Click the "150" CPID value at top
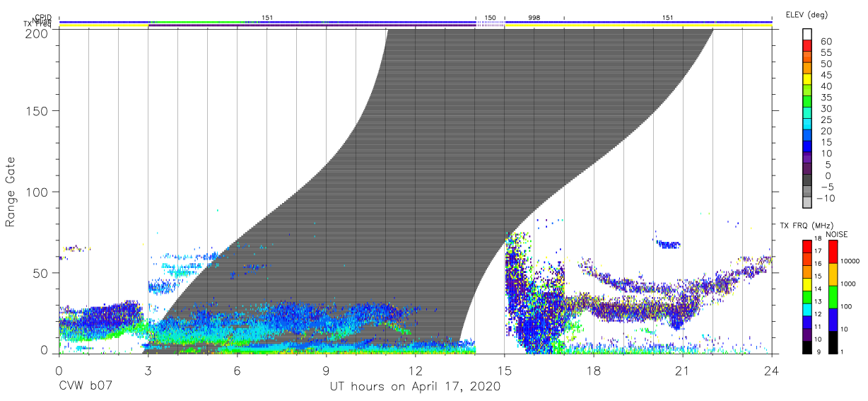 click(490, 17)
